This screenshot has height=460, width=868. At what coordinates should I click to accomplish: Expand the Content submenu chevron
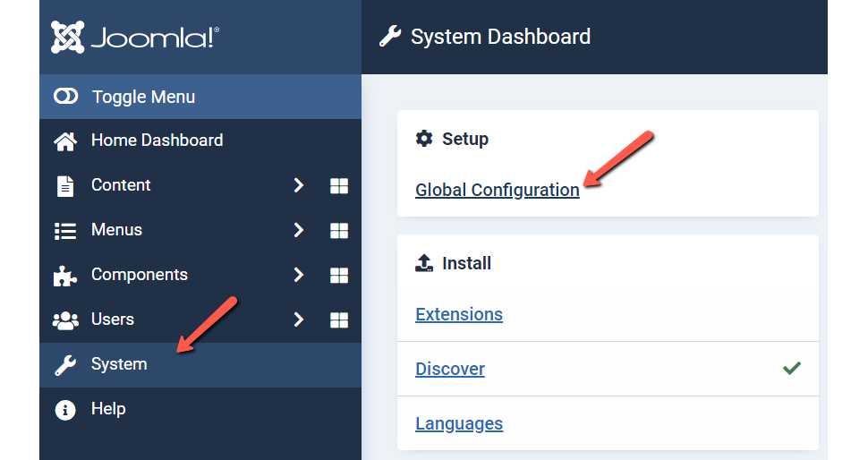(x=298, y=185)
